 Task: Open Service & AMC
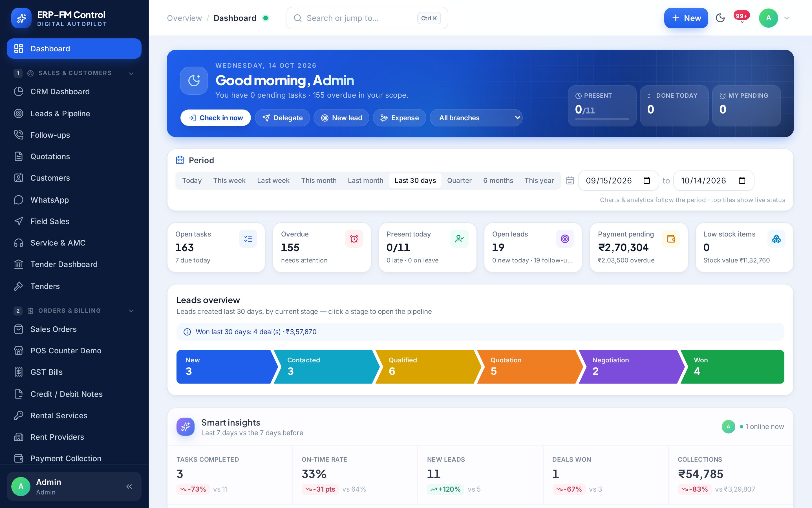coord(74,243)
